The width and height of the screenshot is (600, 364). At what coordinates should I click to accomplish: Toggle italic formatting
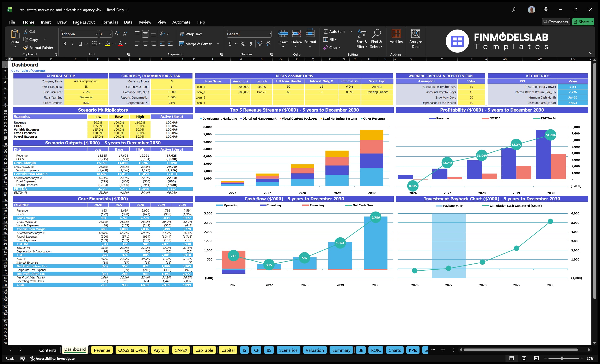click(72, 44)
